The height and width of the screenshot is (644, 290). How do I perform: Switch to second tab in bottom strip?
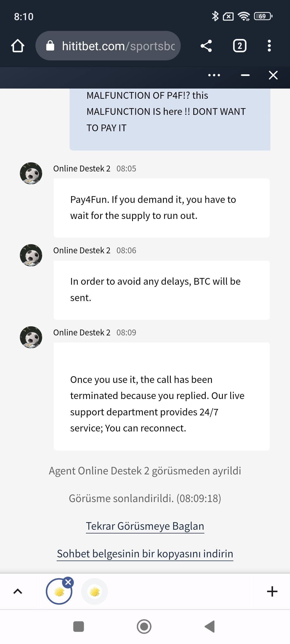coord(95,591)
